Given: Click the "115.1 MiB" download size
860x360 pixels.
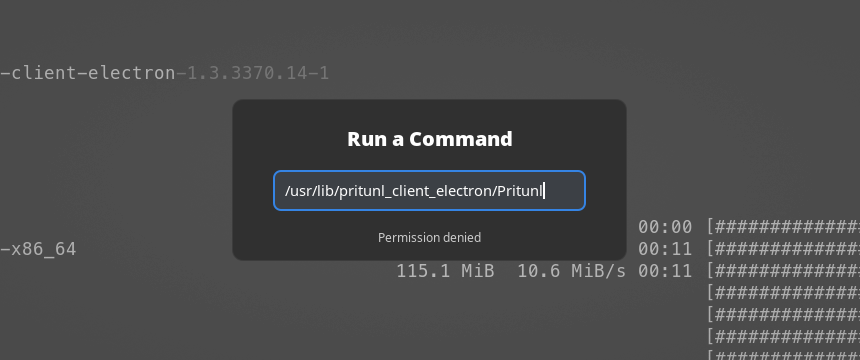Looking at the screenshot, I should [x=445, y=271].
